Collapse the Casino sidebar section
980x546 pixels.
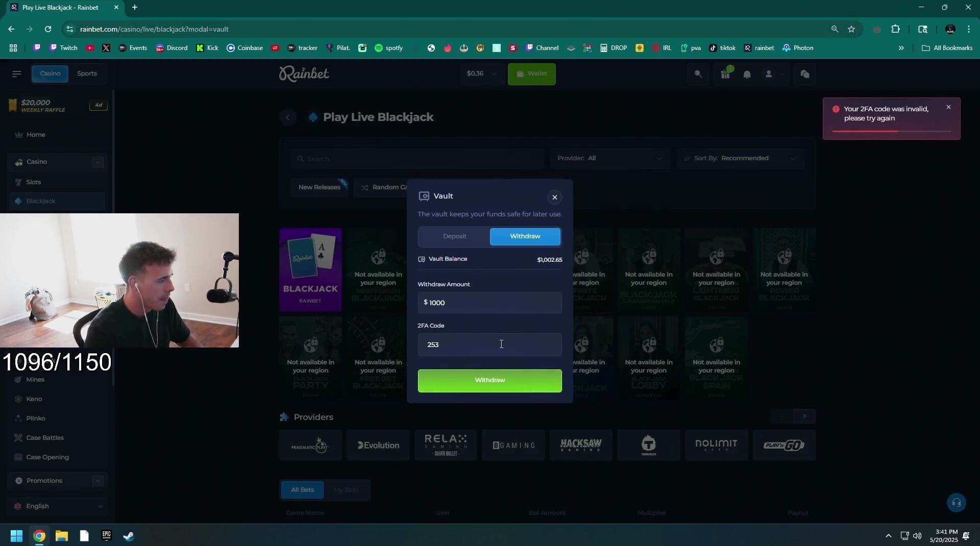[x=97, y=162]
